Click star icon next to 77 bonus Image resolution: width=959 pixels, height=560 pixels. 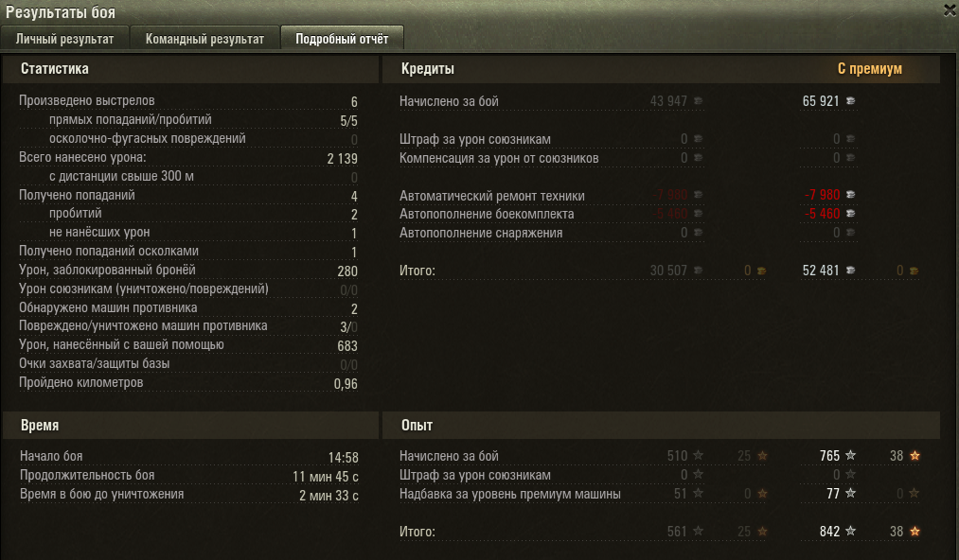(x=850, y=493)
